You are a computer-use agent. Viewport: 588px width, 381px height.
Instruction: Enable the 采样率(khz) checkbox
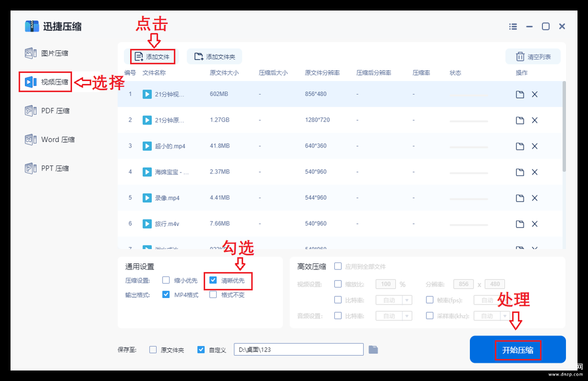click(430, 315)
